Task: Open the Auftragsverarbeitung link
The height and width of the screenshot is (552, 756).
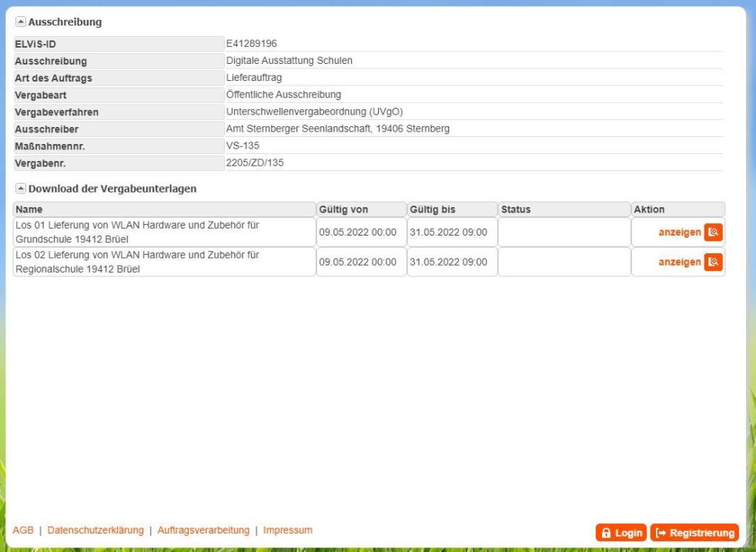Action: 203,530
